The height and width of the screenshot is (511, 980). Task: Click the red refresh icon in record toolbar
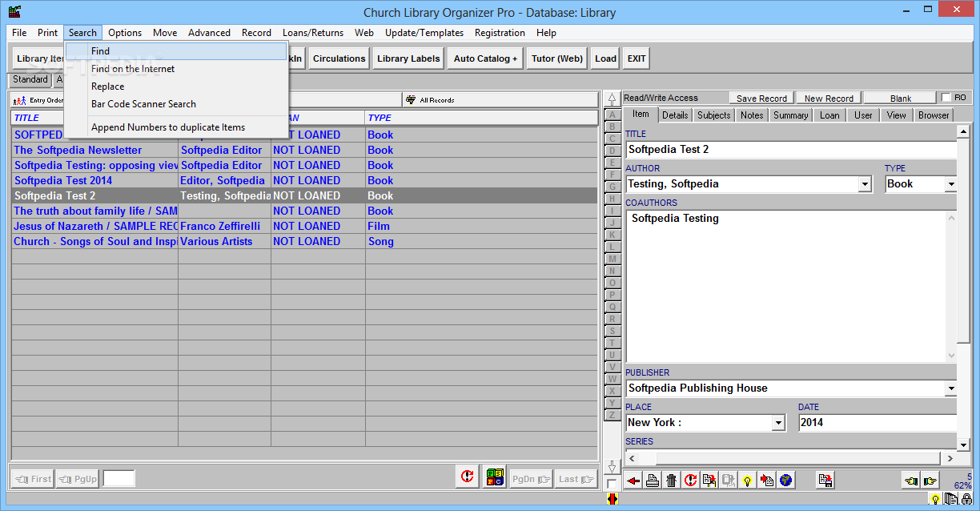click(690, 481)
